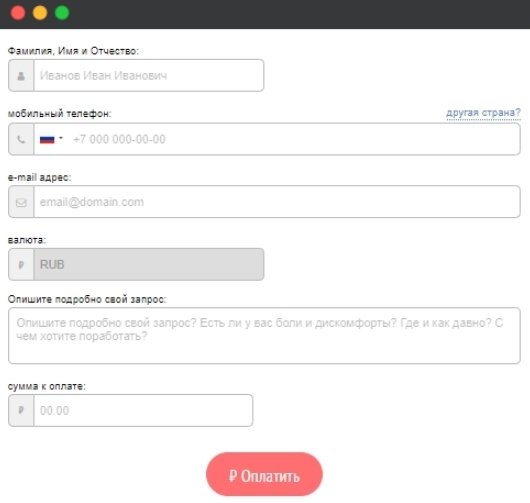Click the ruble icon beside payment amount

[x=21, y=410]
